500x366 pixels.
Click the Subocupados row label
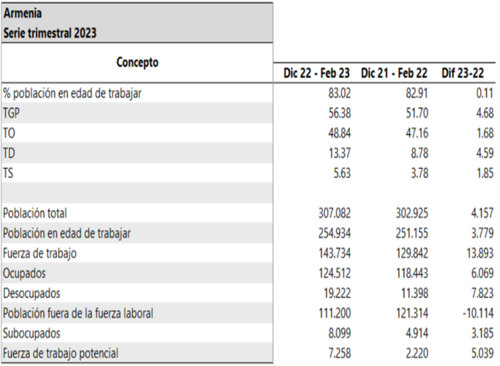32,333
